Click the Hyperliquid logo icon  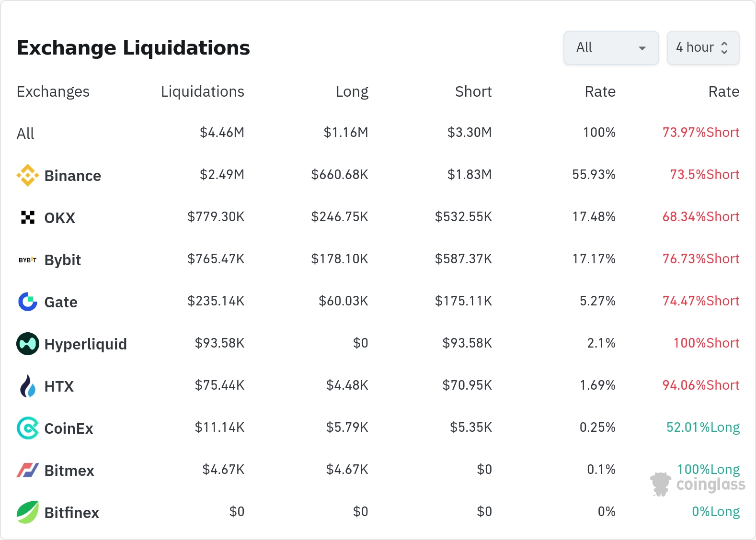tap(28, 344)
